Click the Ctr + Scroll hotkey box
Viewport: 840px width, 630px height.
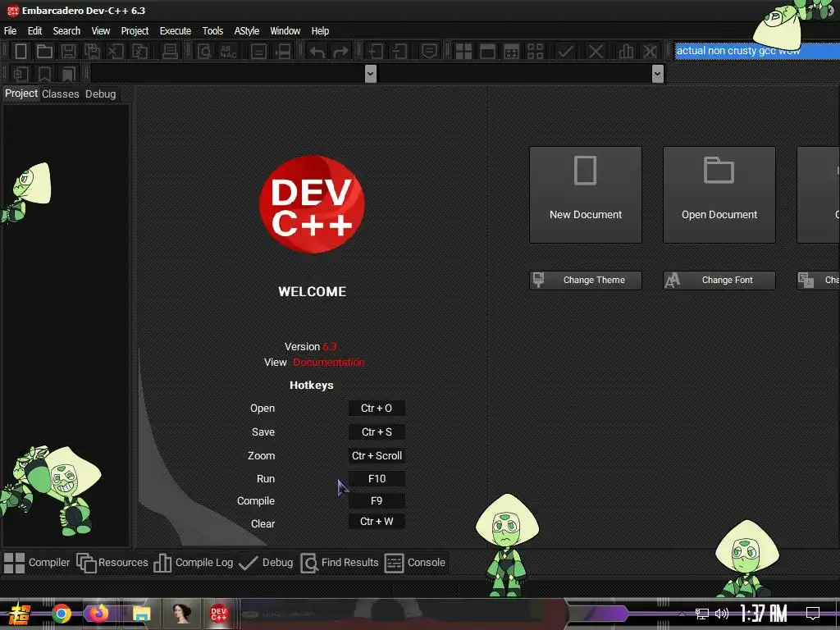[377, 456]
